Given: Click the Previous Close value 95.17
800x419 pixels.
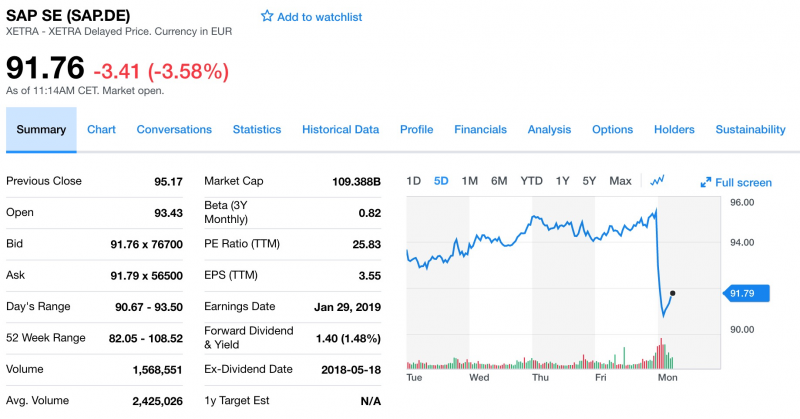Looking at the screenshot, I should 168,182.
